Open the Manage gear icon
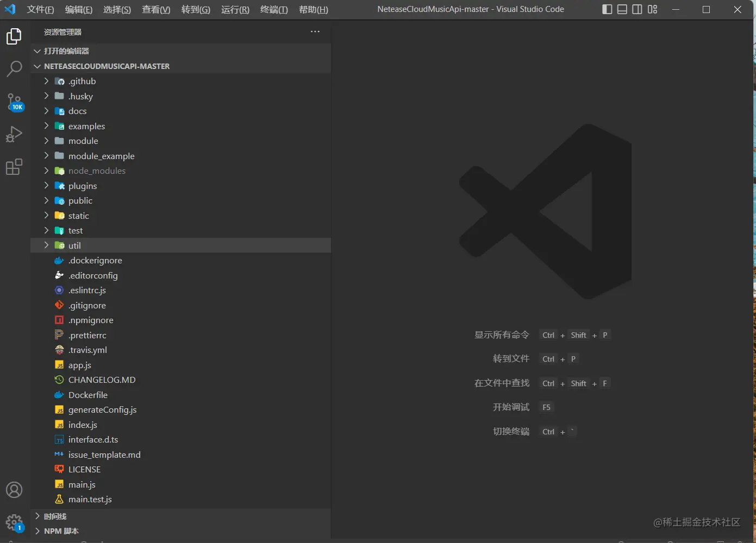 point(15,523)
